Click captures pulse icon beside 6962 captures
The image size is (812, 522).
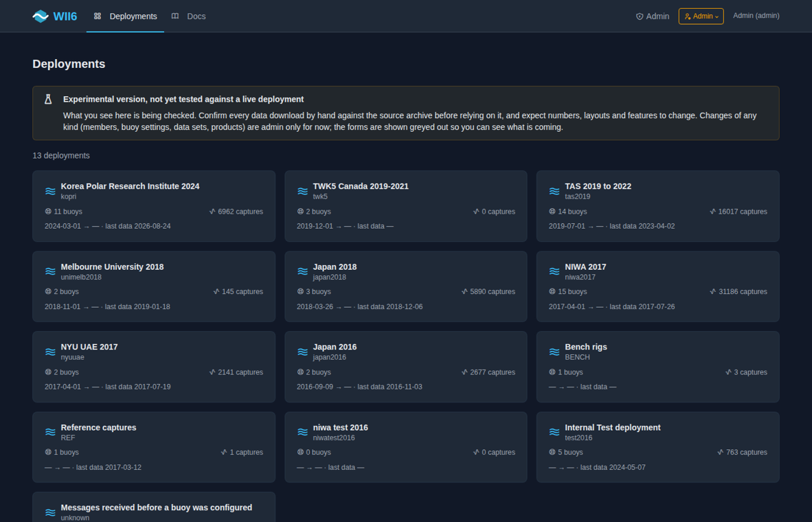(212, 212)
